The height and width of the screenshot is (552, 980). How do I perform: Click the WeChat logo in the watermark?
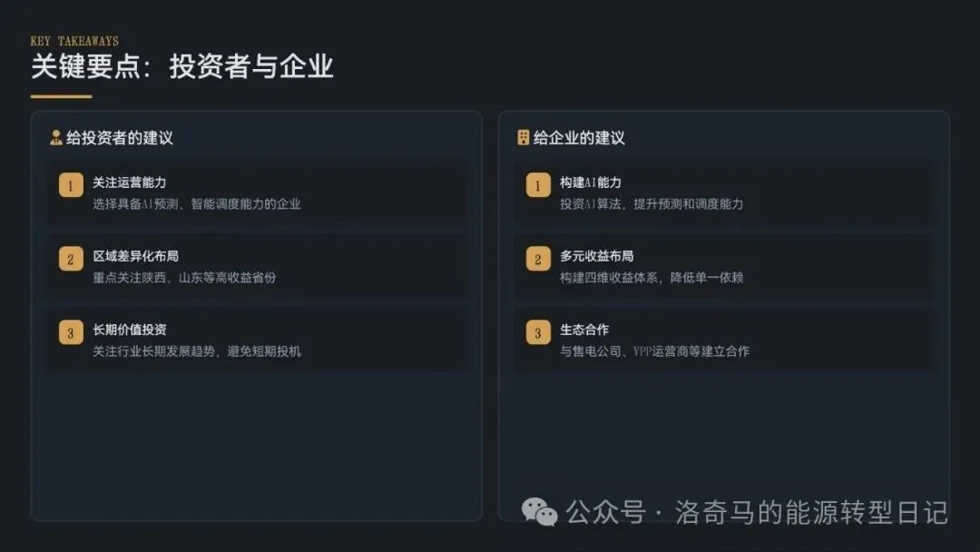point(539,512)
